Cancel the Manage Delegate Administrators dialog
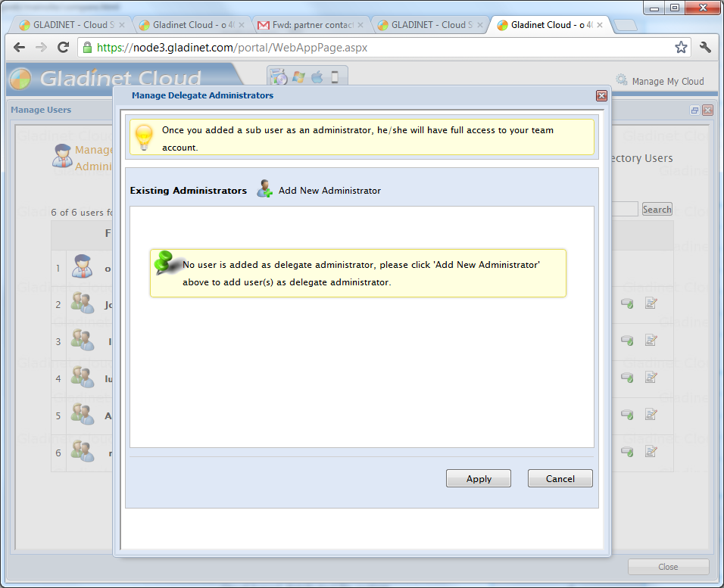Image resolution: width=724 pixels, height=588 pixels. [560, 478]
